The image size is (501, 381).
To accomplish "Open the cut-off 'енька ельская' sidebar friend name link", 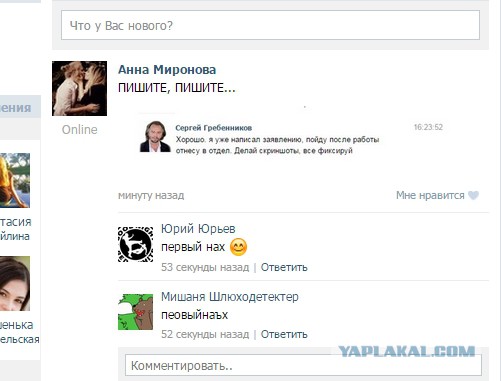I will tap(19, 332).
